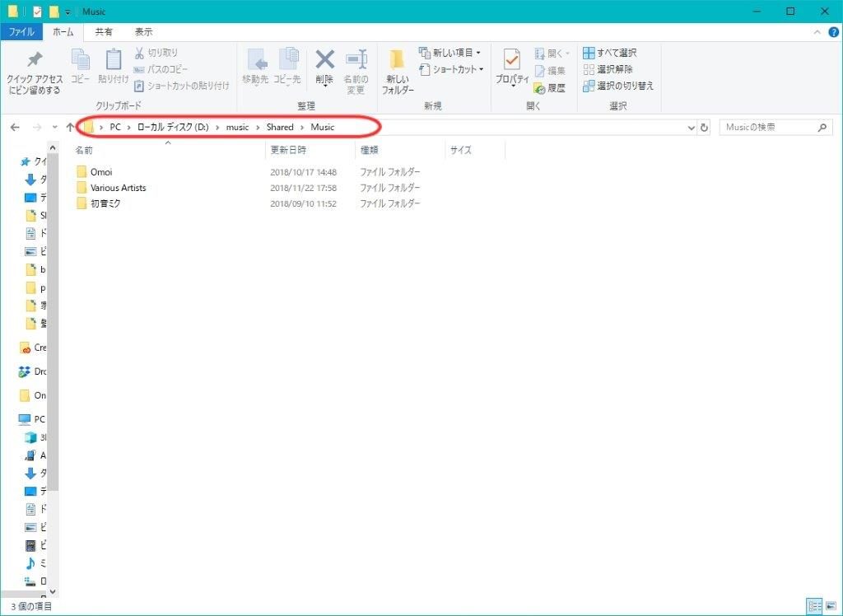
Task: Select the Various Artists folder
Action: [x=118, y=188]
